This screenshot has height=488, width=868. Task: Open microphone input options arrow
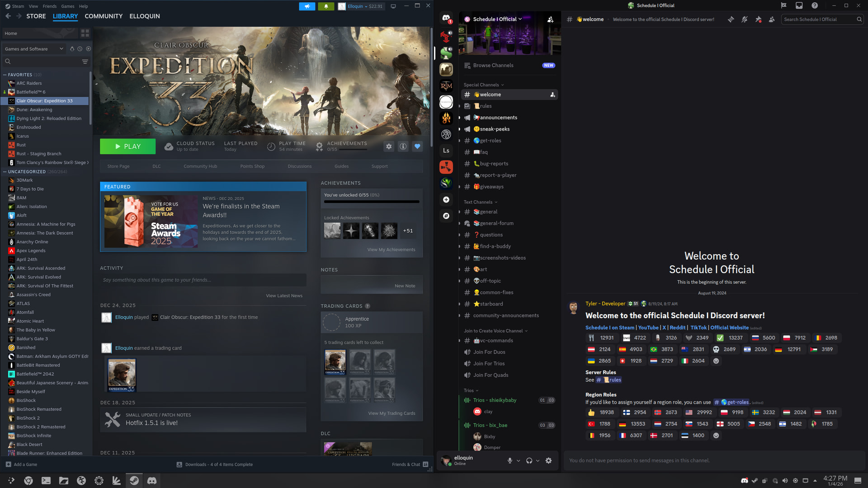(x=519, y=461)
